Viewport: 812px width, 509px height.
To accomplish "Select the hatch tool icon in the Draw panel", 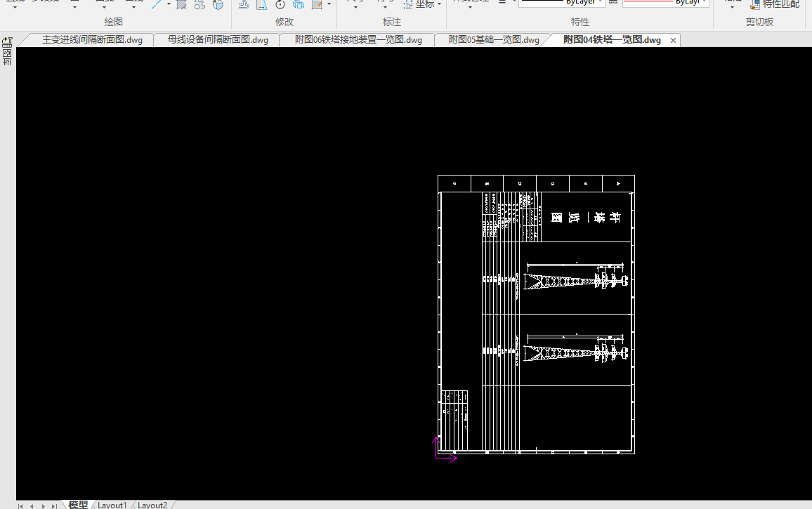I will click(x=181, y=5).
